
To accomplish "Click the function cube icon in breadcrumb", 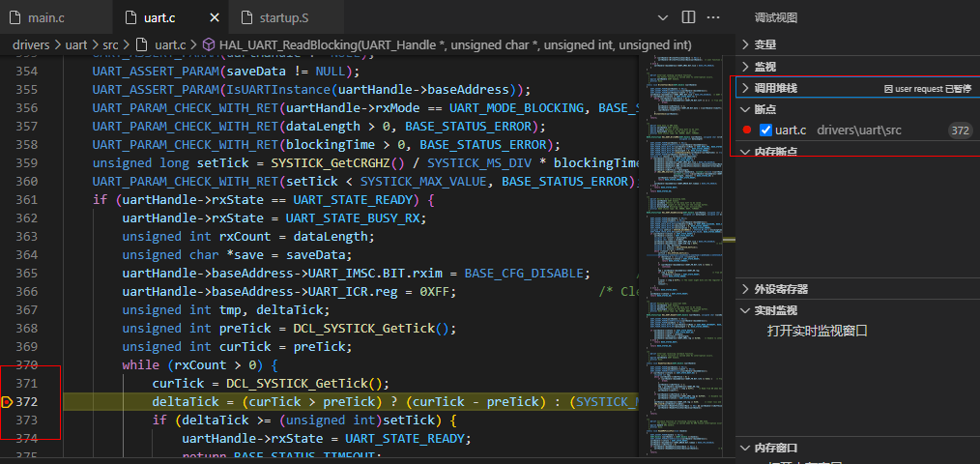I will [x=210, y=45].
